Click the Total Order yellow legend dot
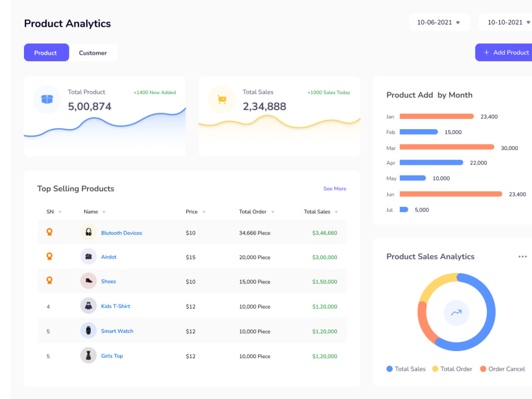 click(x=435, y=369)
